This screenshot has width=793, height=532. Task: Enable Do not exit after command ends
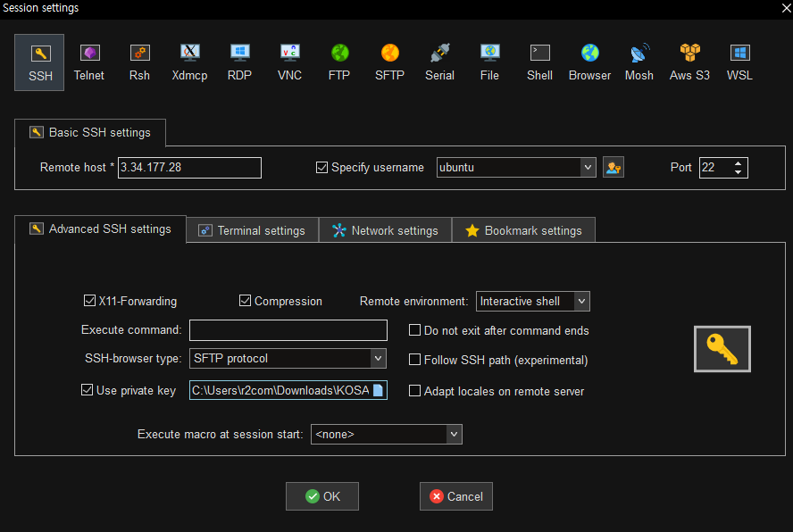coord(414,330)
